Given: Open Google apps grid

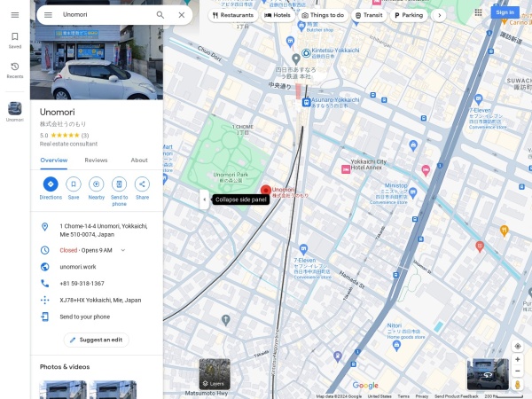Looking at the screenshot, I should coord(479,12).
